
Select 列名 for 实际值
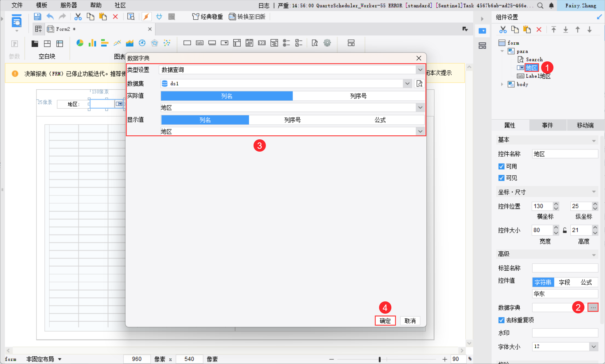coord(227,96)
